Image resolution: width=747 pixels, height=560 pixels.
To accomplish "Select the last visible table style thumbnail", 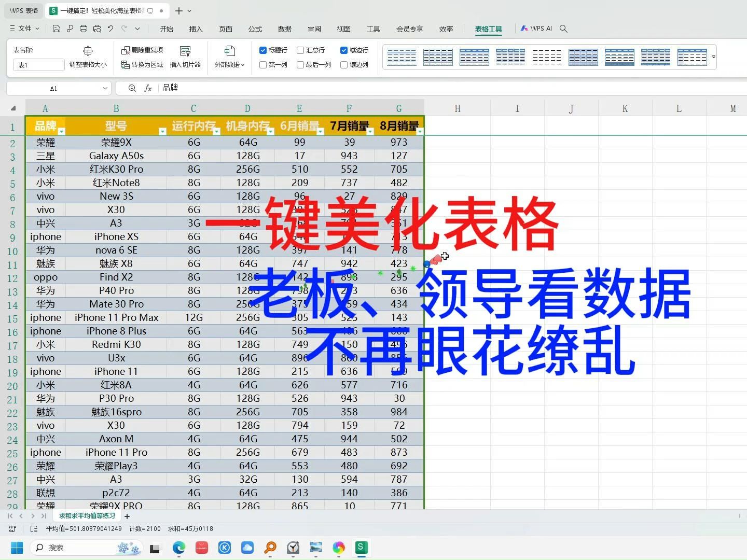I will pos(692,57).
